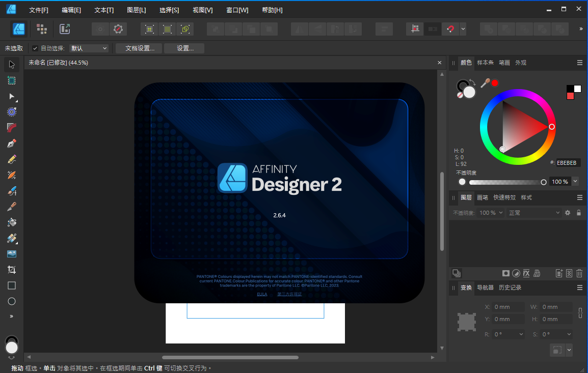588x373 pixels.
Task: Click the transform anchor point selector
Action: (467, 322)
